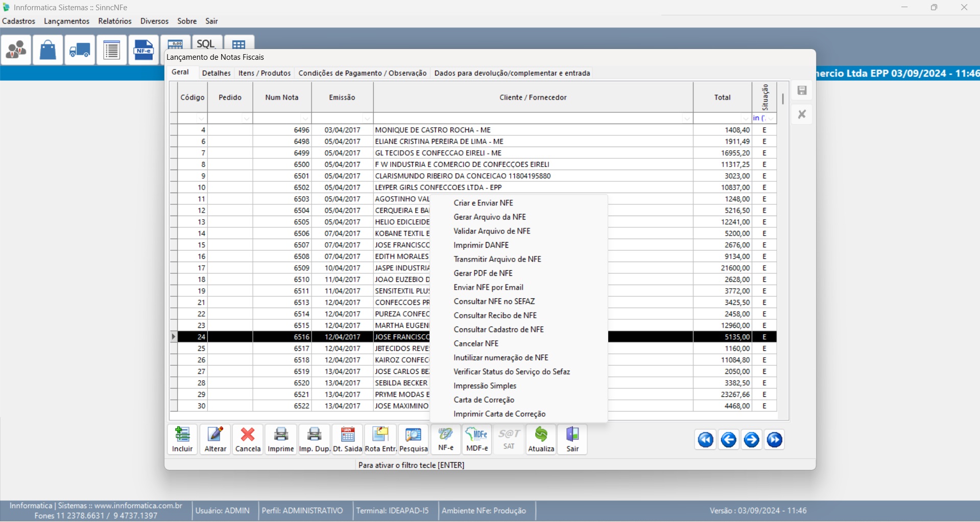Click the Incluir button
This screenshot has height=522, width=980.
[x=182, y=439]
